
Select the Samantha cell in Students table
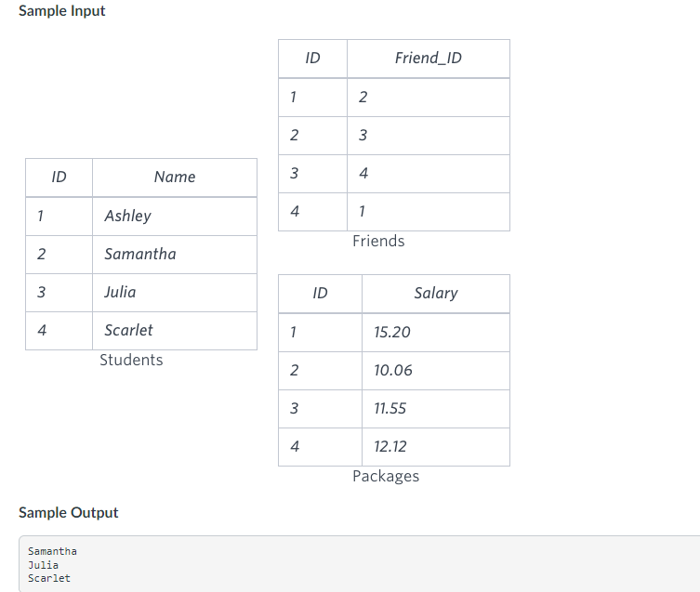click(x=175, y=255)
